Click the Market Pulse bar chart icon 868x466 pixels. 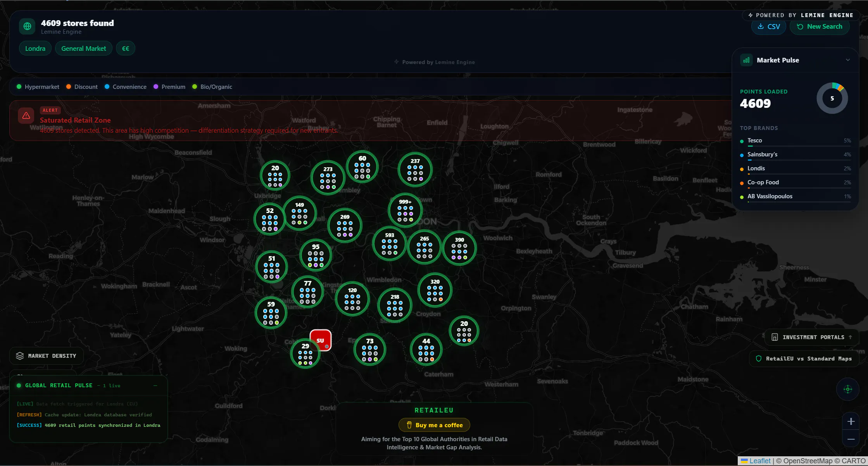point(746,60)
